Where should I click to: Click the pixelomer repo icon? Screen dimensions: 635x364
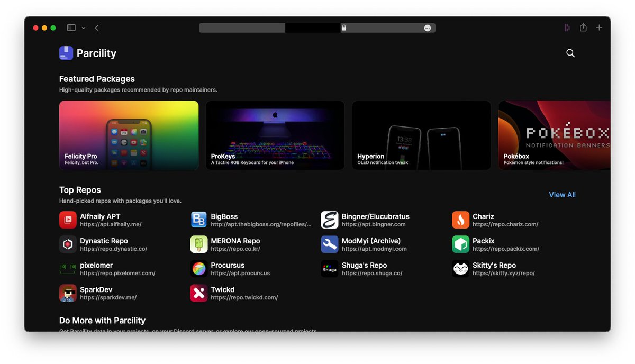point(68,269)
